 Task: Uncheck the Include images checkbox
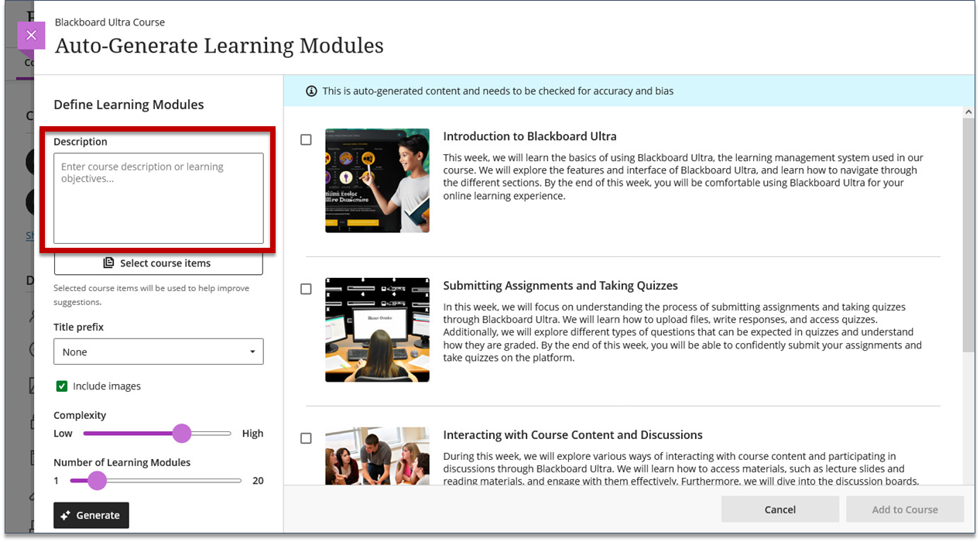pyautogui.click(x=62, y=386)
